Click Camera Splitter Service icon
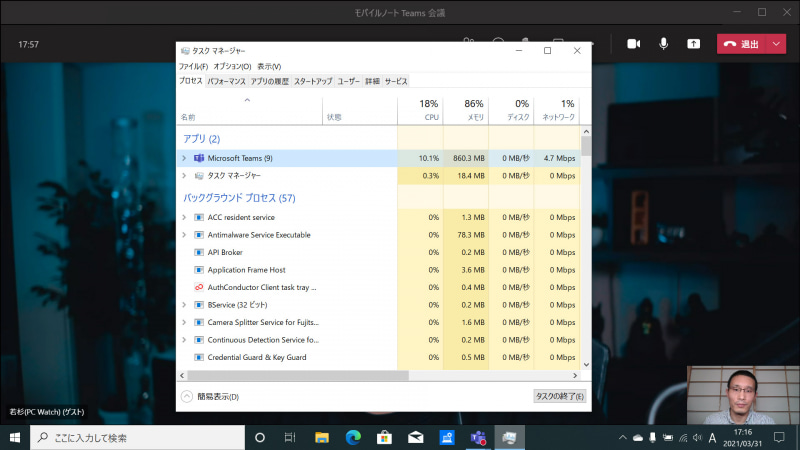800x450 pixels. [x=199, y=322]
